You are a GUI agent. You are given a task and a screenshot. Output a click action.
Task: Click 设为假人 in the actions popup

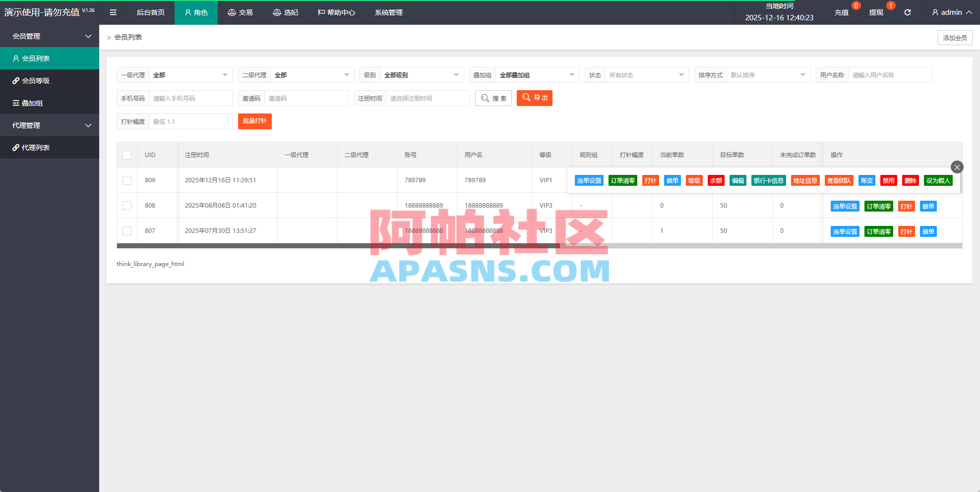pos(938,180)
